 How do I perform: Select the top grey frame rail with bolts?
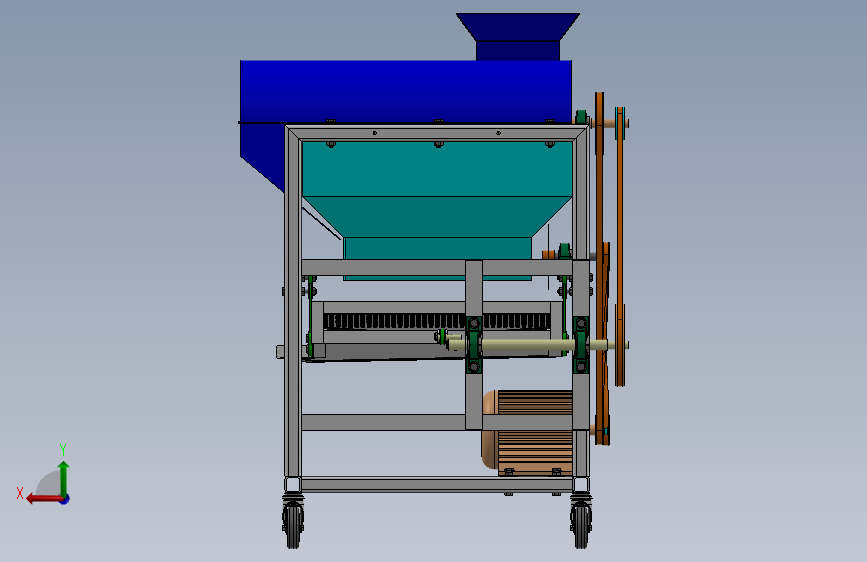(437, 133)
